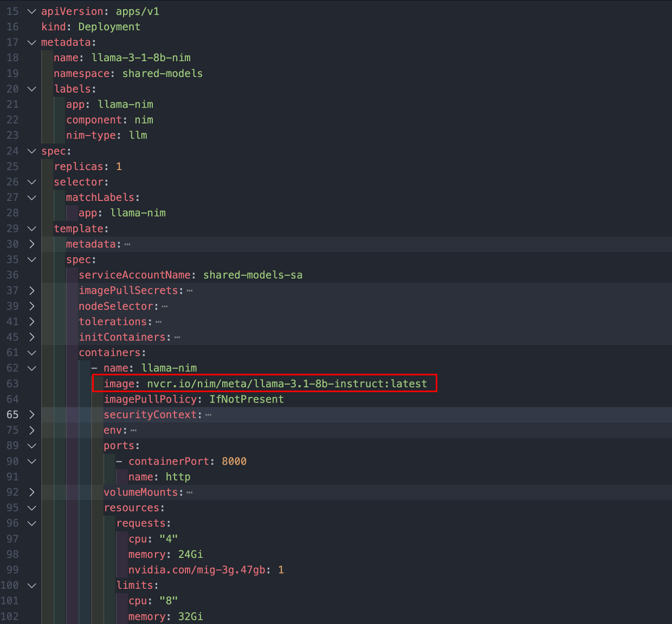Viewport: 672px width, 624px height.
Task: Click llama-nim in the labels app line
Action: [126, 104]
